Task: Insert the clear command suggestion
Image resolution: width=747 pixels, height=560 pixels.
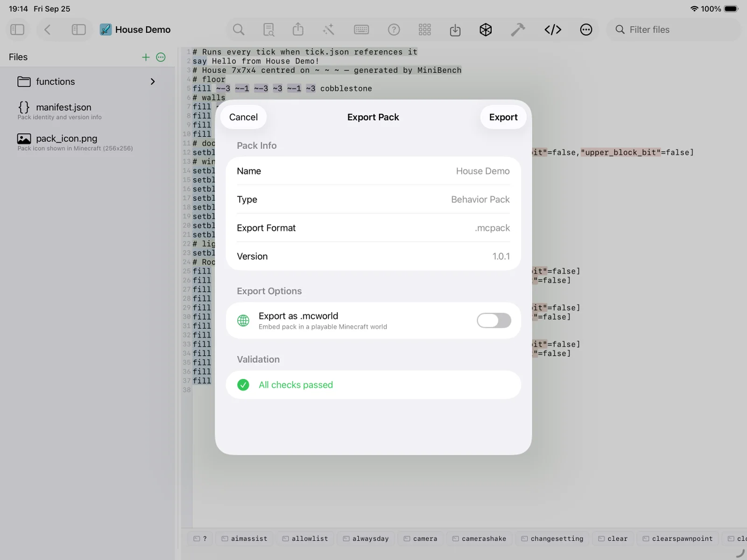Action: pos(613,539)
